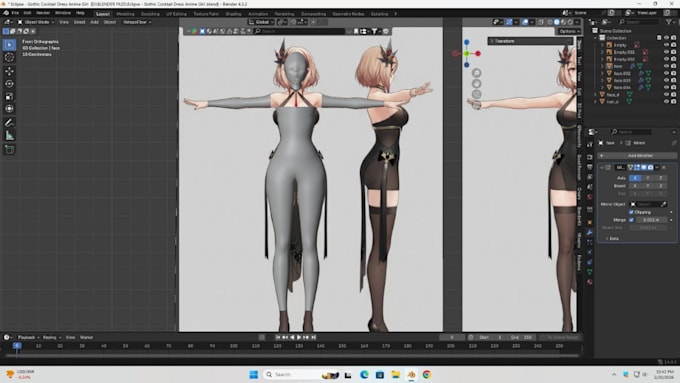Image resolution: width=680 pixels, height=383 pixels.
Task: Toggle the Merge checkbox
Action: (x=631, y=220)
